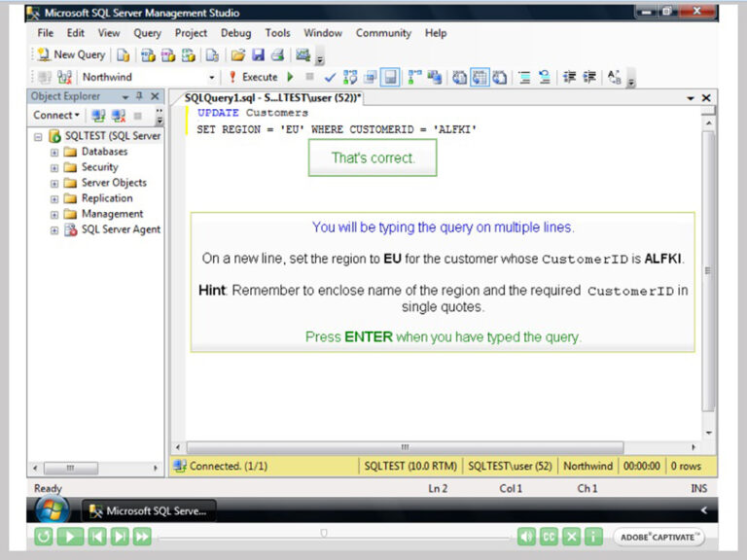Open the Edit menu
Screen dimensions: 747x560
(75, 33)
